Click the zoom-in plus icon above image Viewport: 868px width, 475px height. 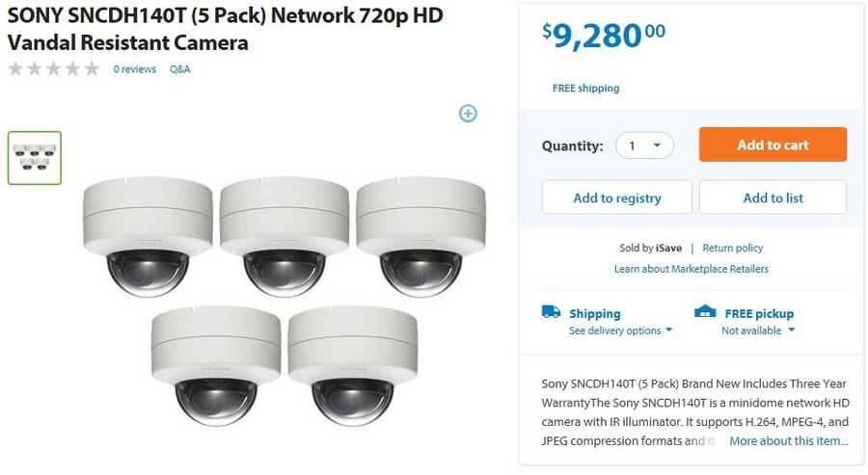pos(468,114)
